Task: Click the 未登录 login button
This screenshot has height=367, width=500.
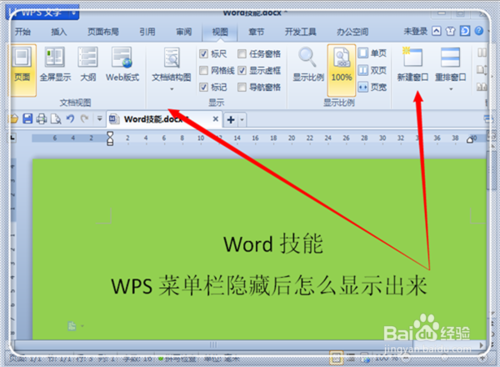Action: 415,31
